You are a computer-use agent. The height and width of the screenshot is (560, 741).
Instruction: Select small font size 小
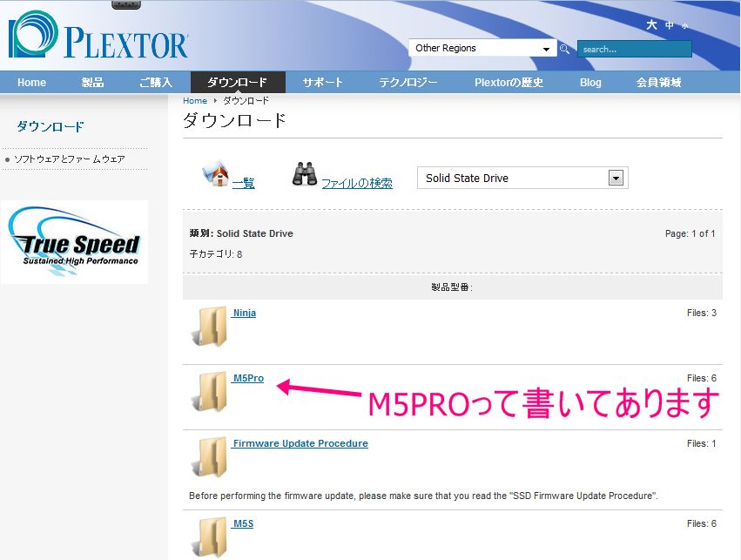tap(684, 26)
